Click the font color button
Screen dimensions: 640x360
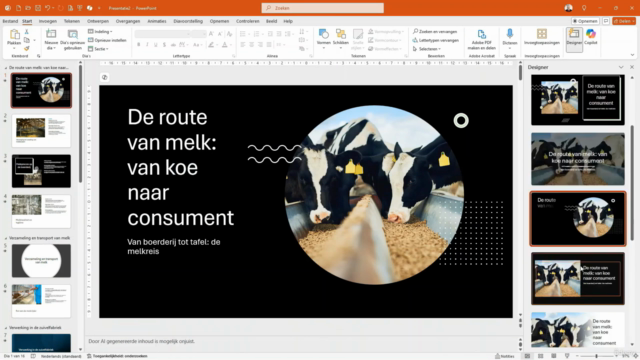(224, 44)
